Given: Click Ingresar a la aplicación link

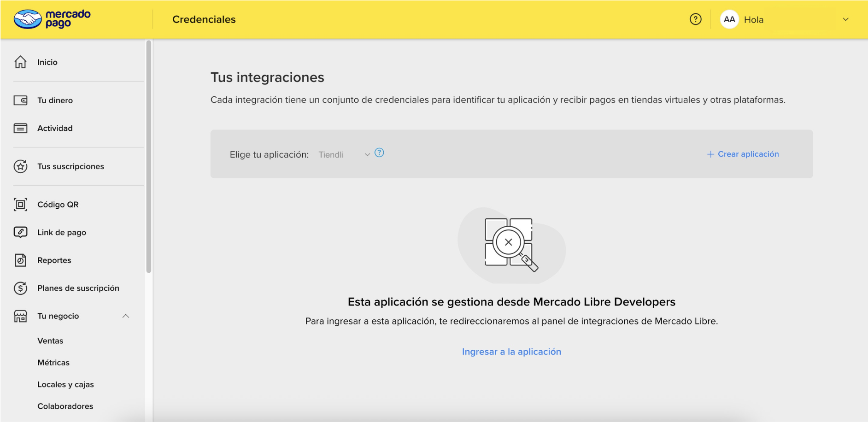Looking at the screenshot, I should pyautogui.click(x=511, y=352).
